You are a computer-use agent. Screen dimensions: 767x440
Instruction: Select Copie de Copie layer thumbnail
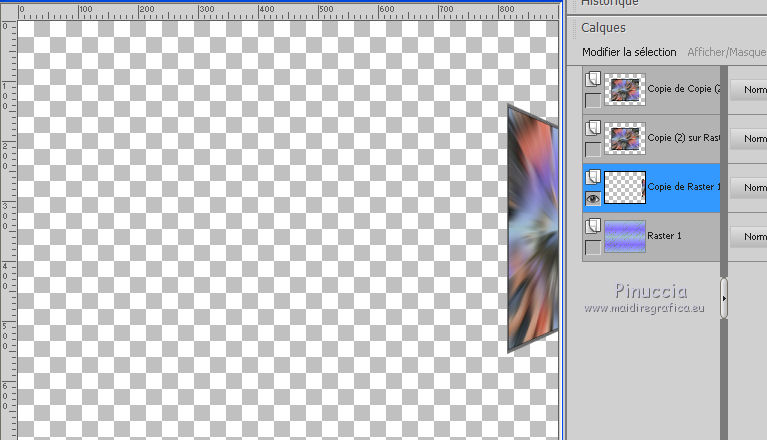[625, 89]
